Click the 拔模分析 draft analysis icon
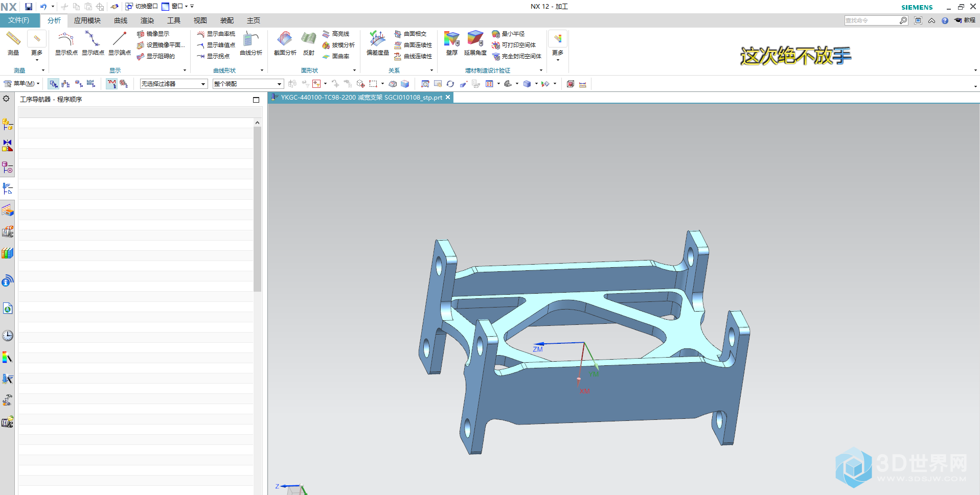980x495 pixels. (326, 45)
